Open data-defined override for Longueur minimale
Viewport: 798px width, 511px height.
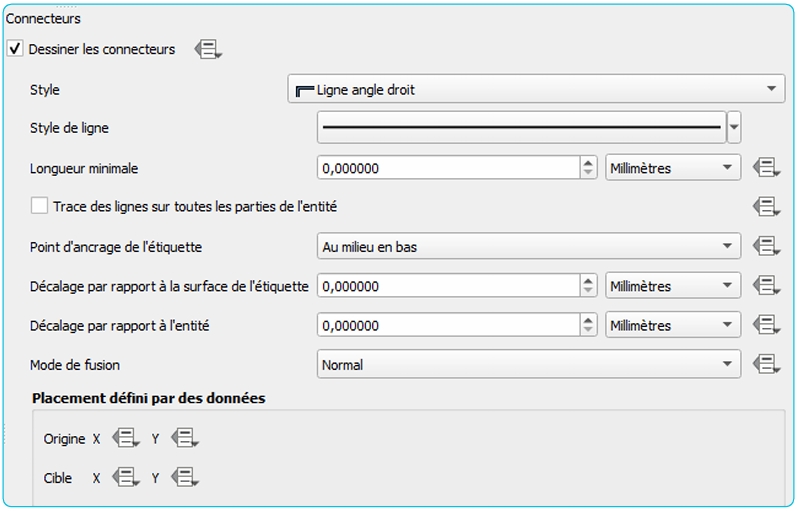pos(766,168)
